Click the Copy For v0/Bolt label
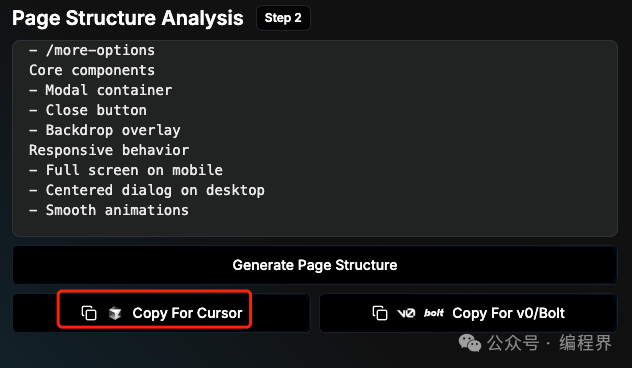Viewport: 632px width, 368px height. 509,313
